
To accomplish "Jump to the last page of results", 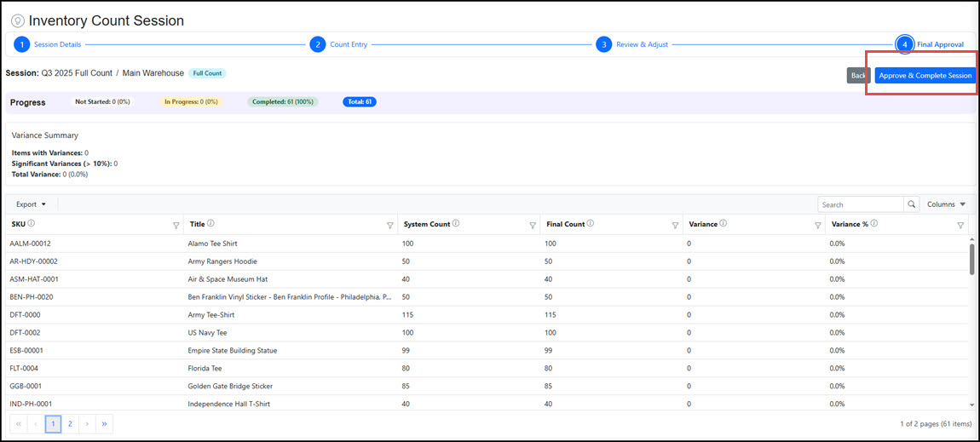I will (104, 423).
